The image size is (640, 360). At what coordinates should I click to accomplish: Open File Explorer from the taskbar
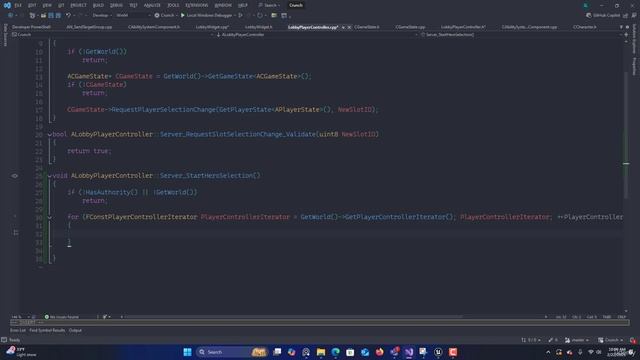321,352
